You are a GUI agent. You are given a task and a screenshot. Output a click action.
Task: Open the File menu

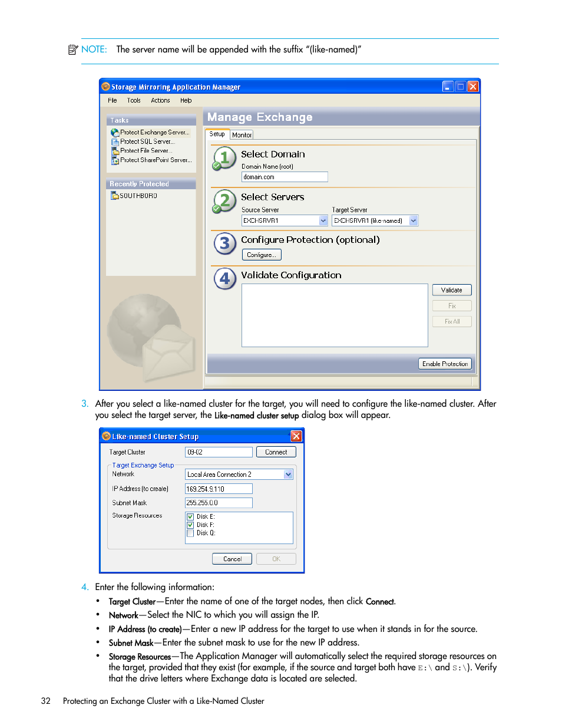[113, 100]
